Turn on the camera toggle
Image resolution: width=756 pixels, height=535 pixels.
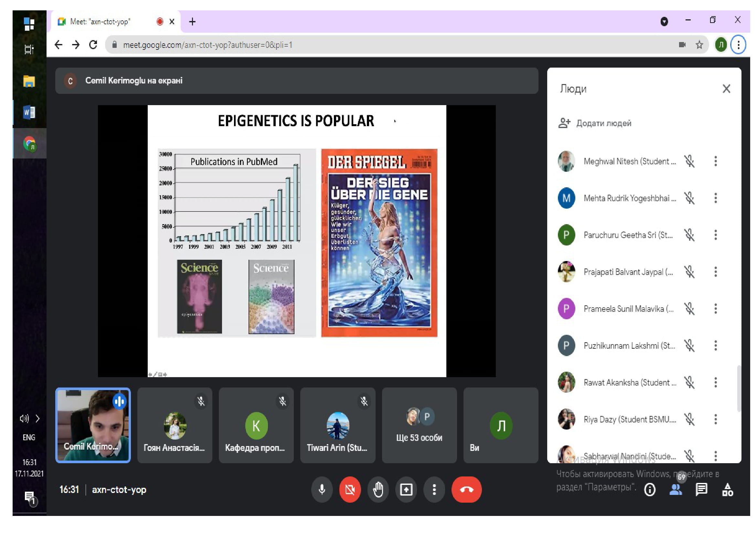tap(350, 490)
